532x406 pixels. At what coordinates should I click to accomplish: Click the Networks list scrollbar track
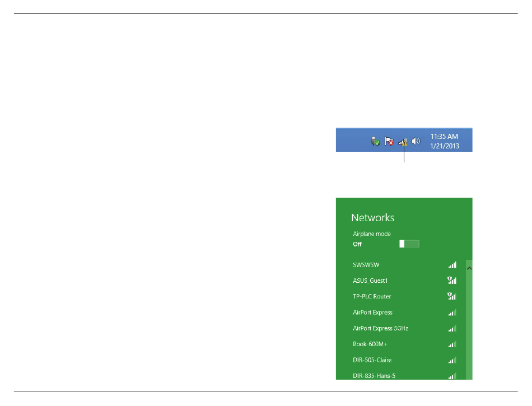(x=469, y=325)
